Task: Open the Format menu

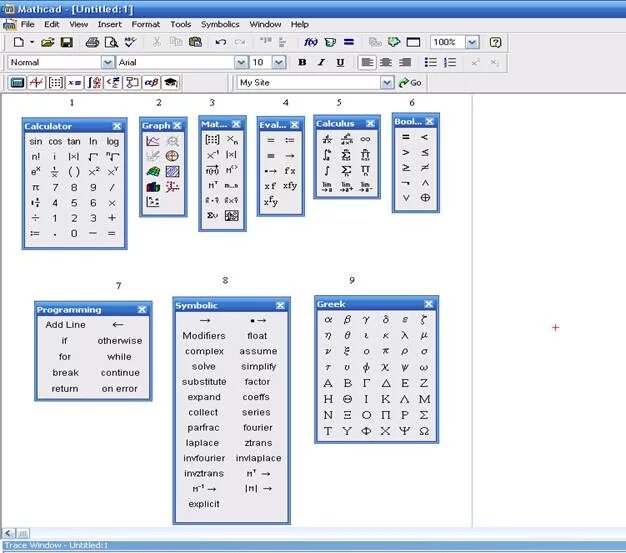Action: pos(146,24)
